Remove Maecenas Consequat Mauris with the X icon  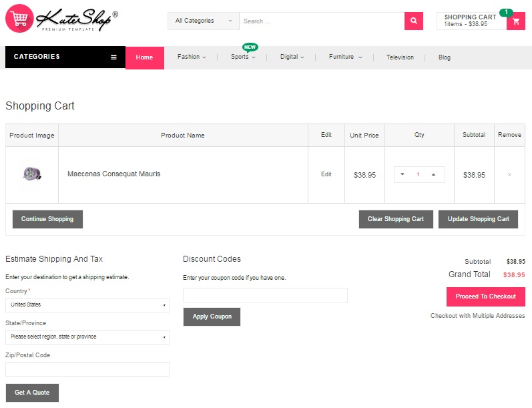509,175
